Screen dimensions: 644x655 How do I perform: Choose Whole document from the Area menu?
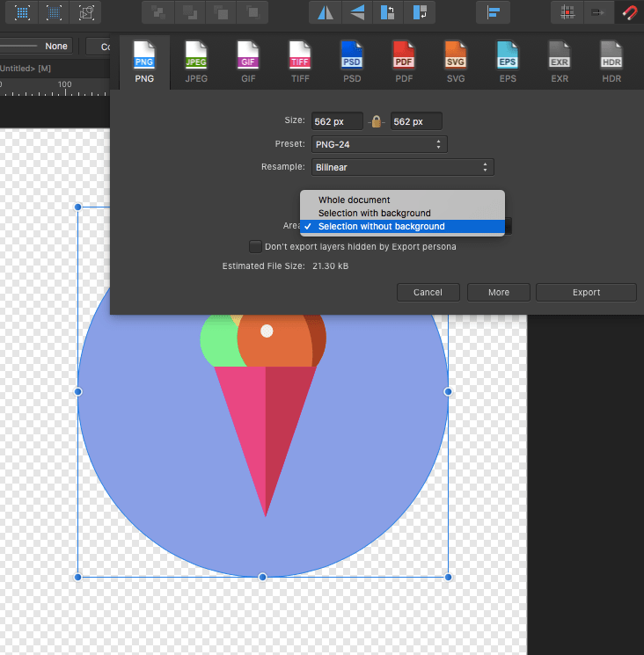click(x=355, y=200)
